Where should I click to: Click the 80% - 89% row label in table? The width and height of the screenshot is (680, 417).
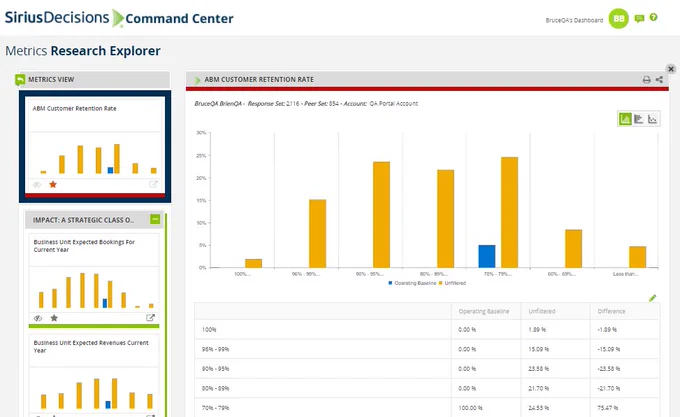point(216,388)
